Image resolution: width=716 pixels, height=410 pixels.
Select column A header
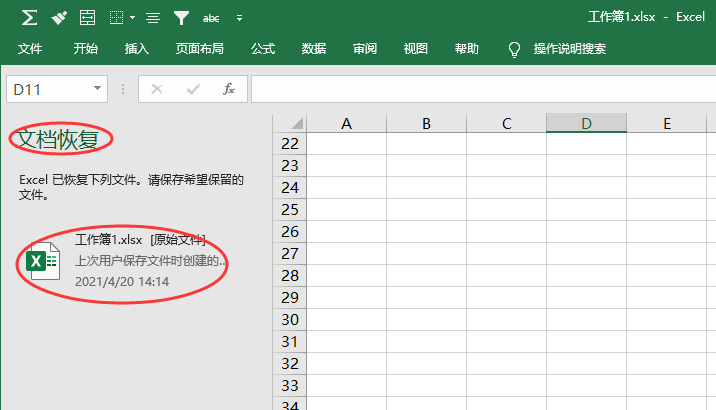347,123
